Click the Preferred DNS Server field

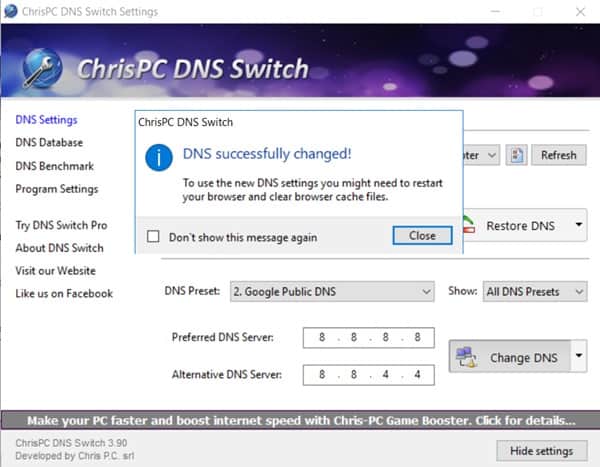coord(368,338)
